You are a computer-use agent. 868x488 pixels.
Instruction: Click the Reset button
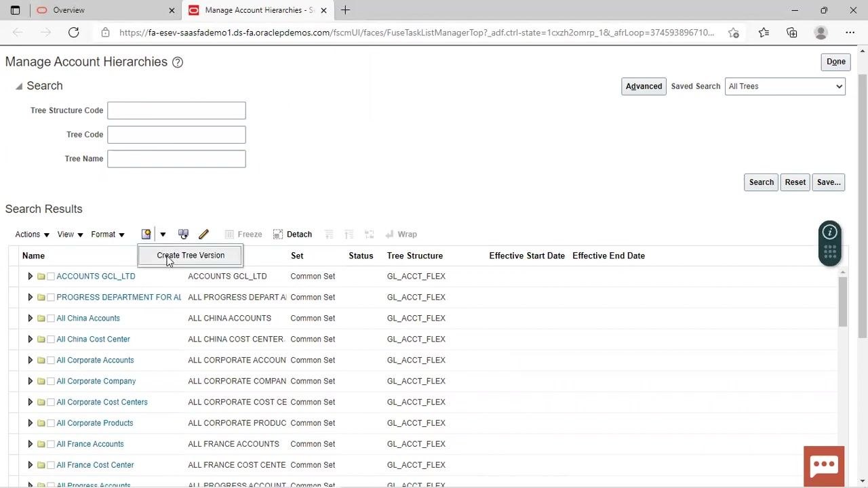tap(795, 182)
